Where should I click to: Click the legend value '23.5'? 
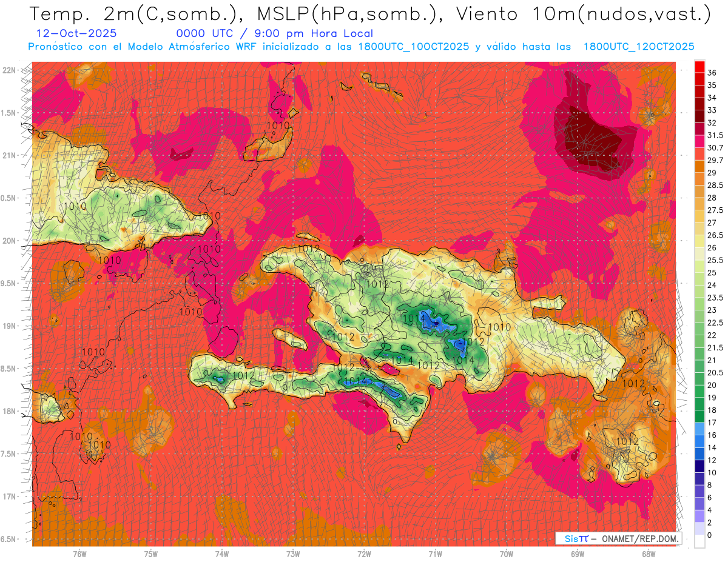tap(715, 298)
